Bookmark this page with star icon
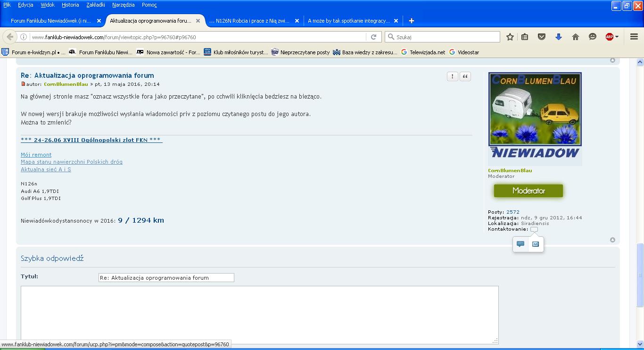Screen dimensions: 644x350 point(510,37)
